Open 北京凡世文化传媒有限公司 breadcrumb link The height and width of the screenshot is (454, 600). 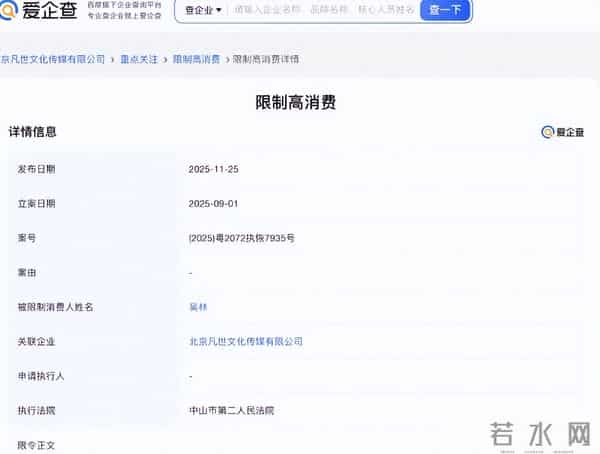(52, 59)
